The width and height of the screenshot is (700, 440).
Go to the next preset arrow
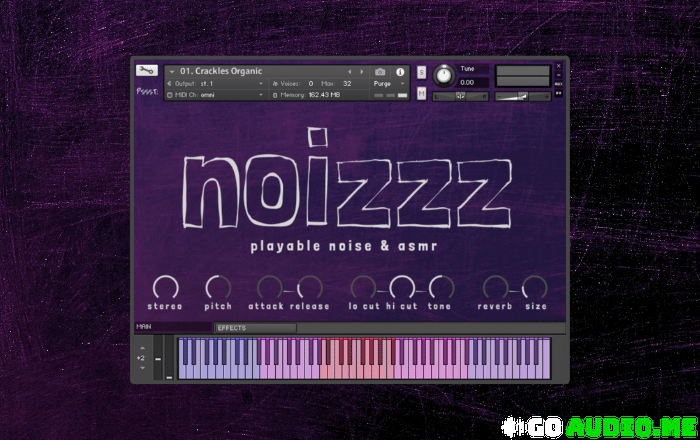tap(362, 72)
